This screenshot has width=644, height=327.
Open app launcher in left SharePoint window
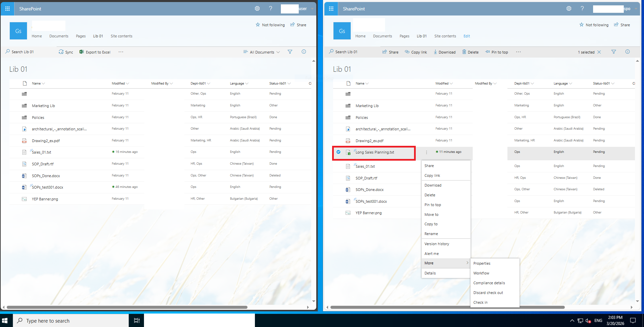pyautogui.click(x=7, y=9)
